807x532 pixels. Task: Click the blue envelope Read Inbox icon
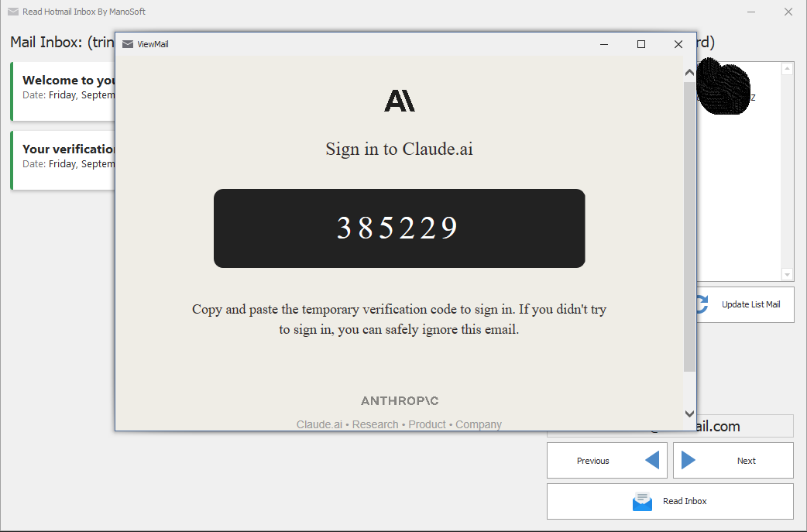click(642, 502)
